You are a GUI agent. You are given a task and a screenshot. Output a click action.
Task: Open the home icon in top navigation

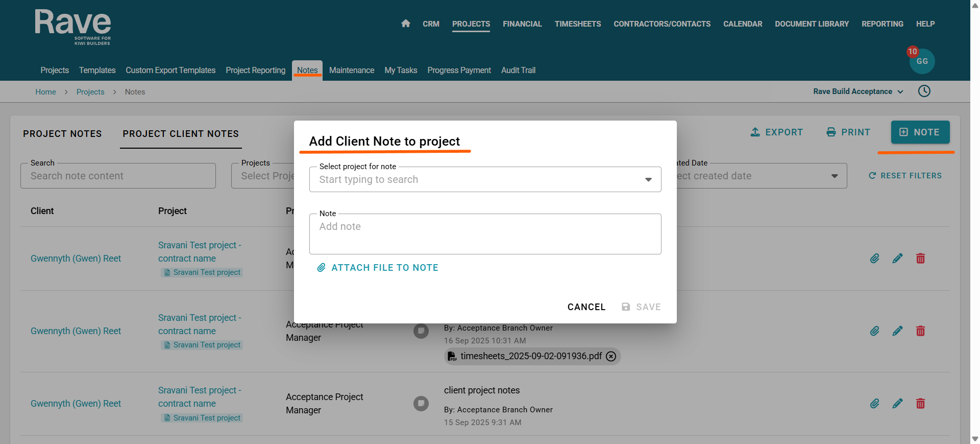coord(406,24)
